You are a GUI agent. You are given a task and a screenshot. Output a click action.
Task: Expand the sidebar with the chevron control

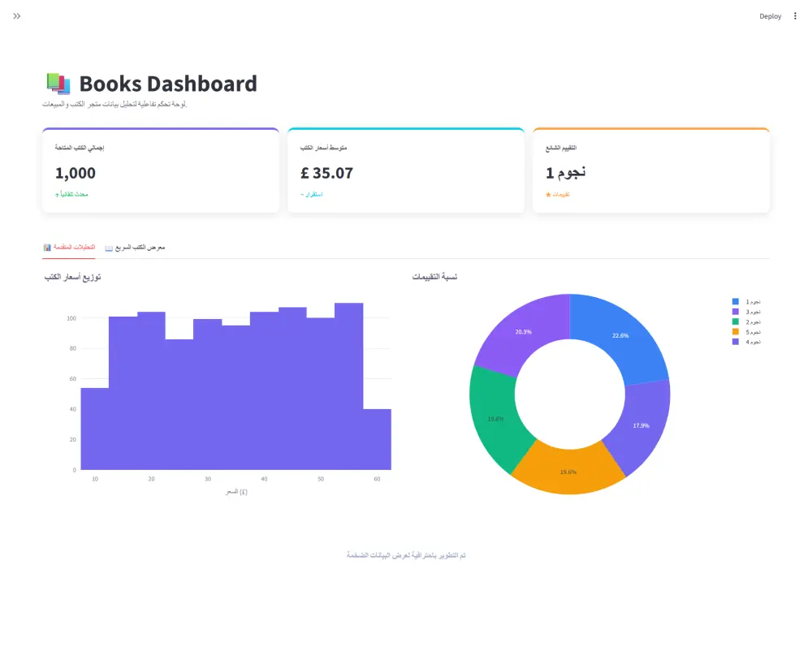pos(16,15)
